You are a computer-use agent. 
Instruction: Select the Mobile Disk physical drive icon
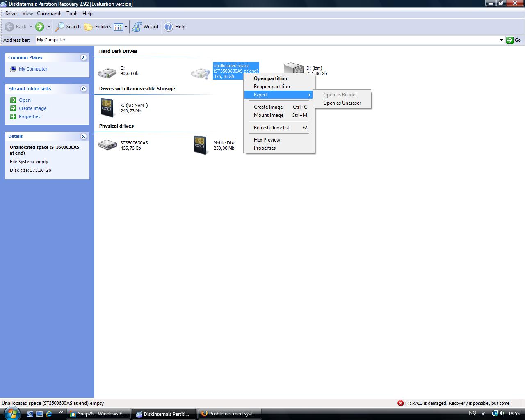[201, 145]
